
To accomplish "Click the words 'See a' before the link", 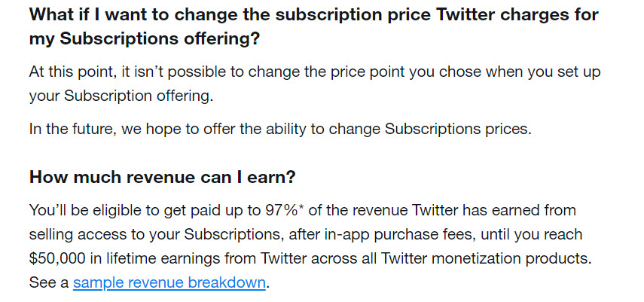I will (49, 282).
